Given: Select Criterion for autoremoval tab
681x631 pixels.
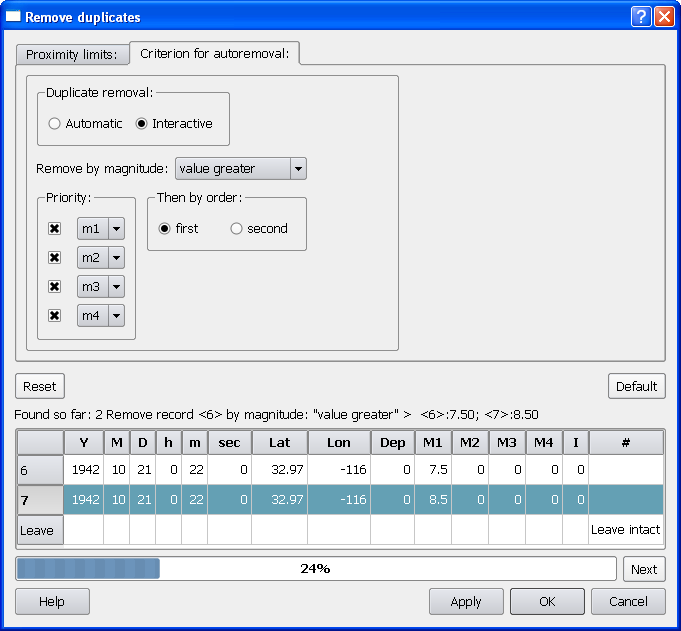Looking at the screenshot, I should pyautogui.click(x=215, y=53).
